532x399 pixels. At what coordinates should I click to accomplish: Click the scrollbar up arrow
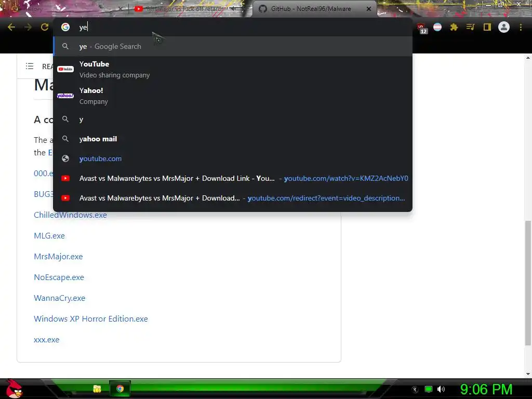click(528, 57)
